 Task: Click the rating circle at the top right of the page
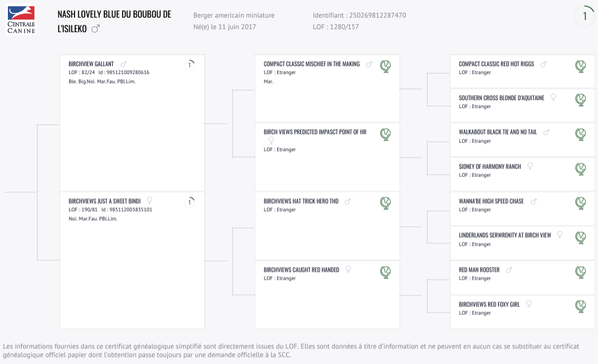pos(584,16)
